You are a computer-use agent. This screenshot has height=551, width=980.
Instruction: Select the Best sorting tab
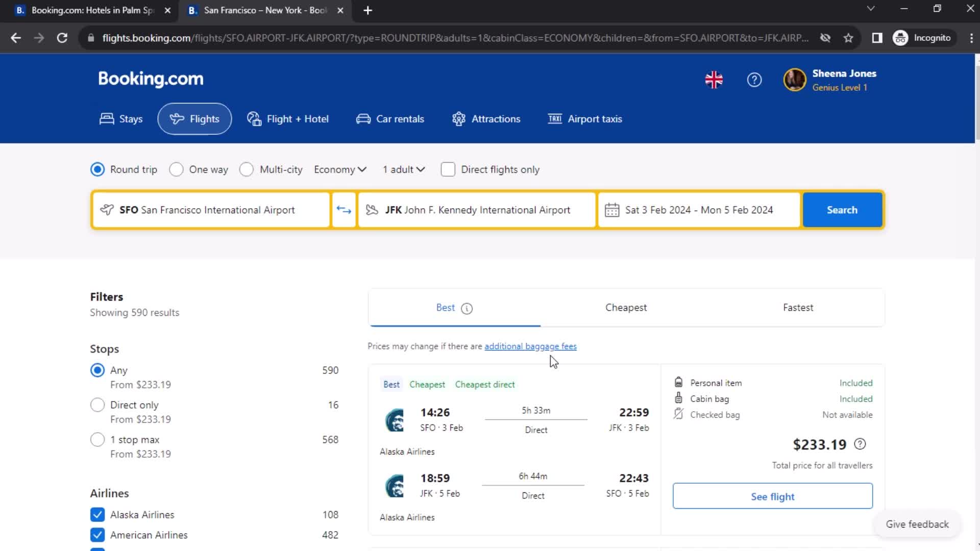454,308
